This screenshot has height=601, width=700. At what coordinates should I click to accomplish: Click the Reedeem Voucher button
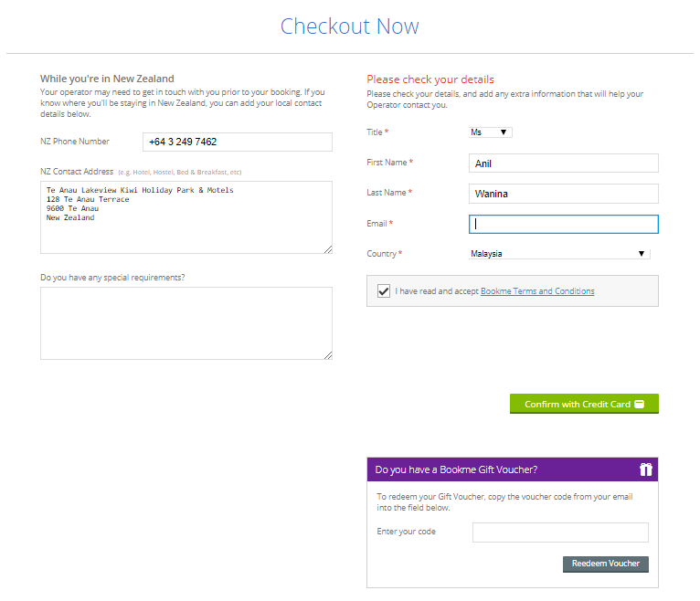tap(605, 564)
